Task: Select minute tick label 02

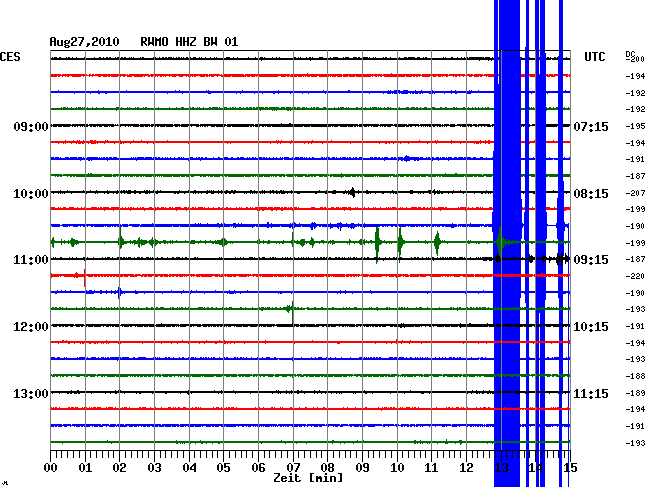Action: coord(119,468)
